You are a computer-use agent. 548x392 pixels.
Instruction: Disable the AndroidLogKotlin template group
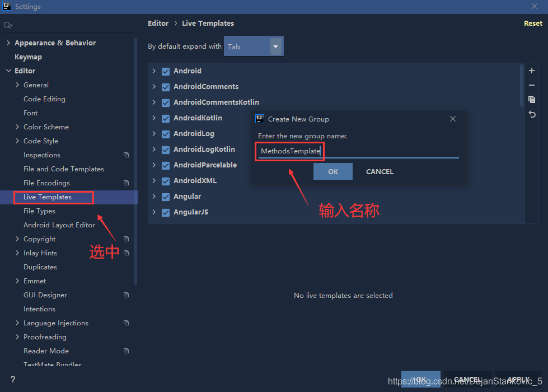tap(166, 150)
